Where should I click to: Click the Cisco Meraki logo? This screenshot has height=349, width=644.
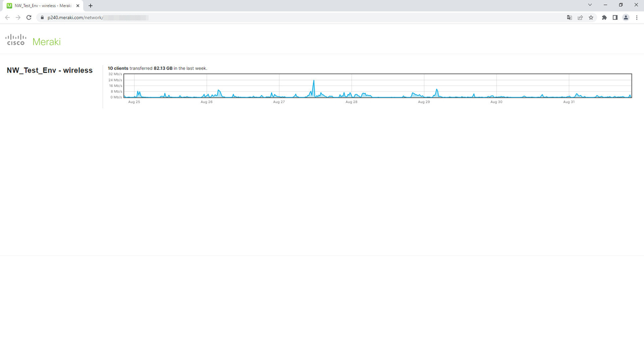[x=33, y=41]
